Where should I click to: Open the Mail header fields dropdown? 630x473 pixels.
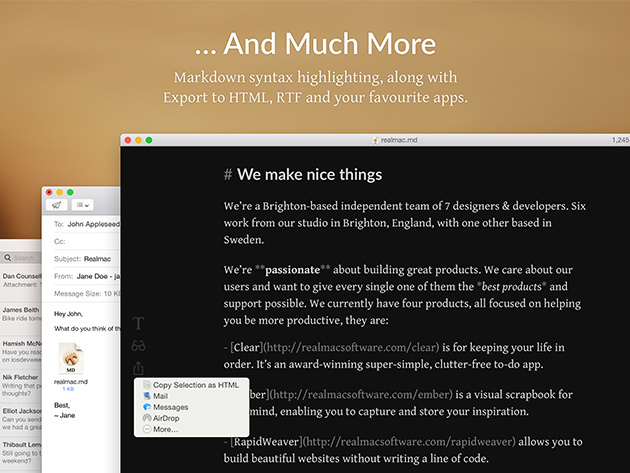pos(82,205)
